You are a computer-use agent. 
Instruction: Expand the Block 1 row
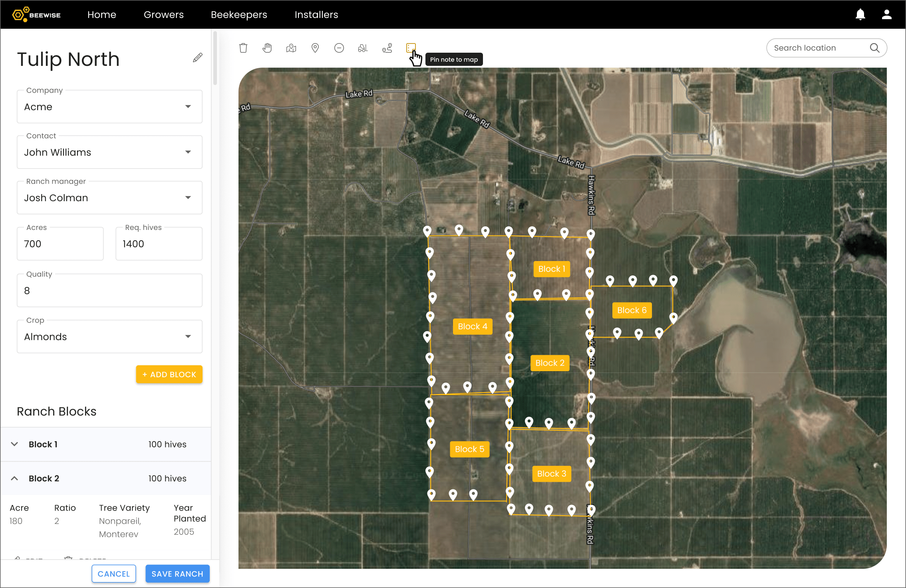tap(15, 444)
